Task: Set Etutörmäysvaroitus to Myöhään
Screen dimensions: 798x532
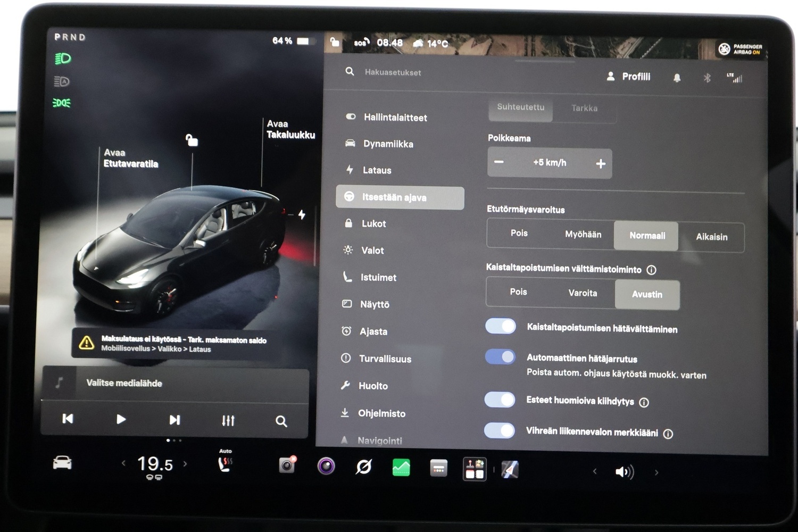Action: (x=583, y=234)
